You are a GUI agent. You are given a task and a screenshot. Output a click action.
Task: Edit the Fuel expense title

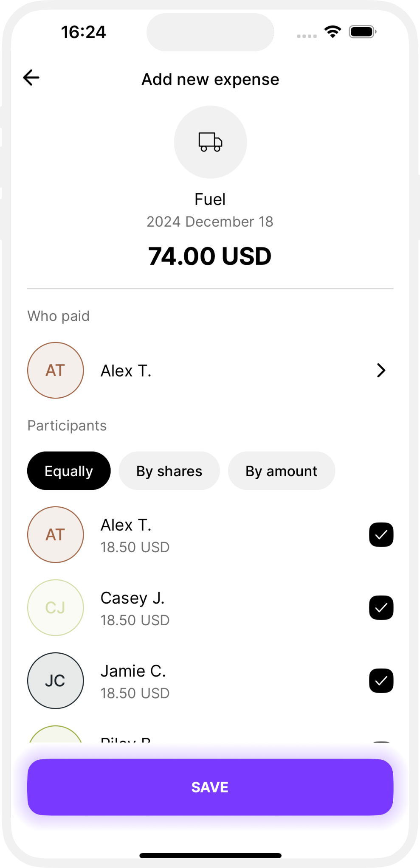tap(210, 199)
